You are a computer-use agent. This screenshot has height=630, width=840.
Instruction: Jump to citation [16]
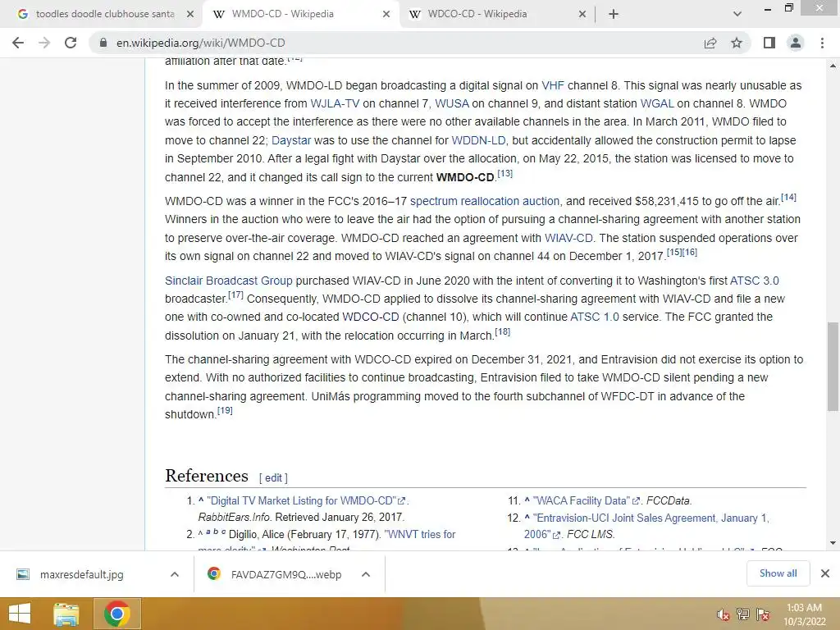pos(689,252)
